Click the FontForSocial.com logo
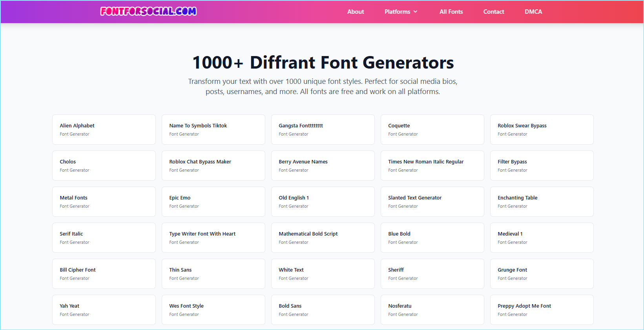 click(x=148, y=11)
